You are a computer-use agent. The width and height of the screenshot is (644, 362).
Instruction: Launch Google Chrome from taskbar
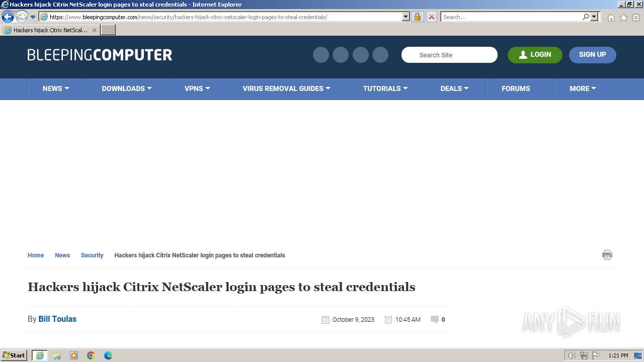(91, 355)
